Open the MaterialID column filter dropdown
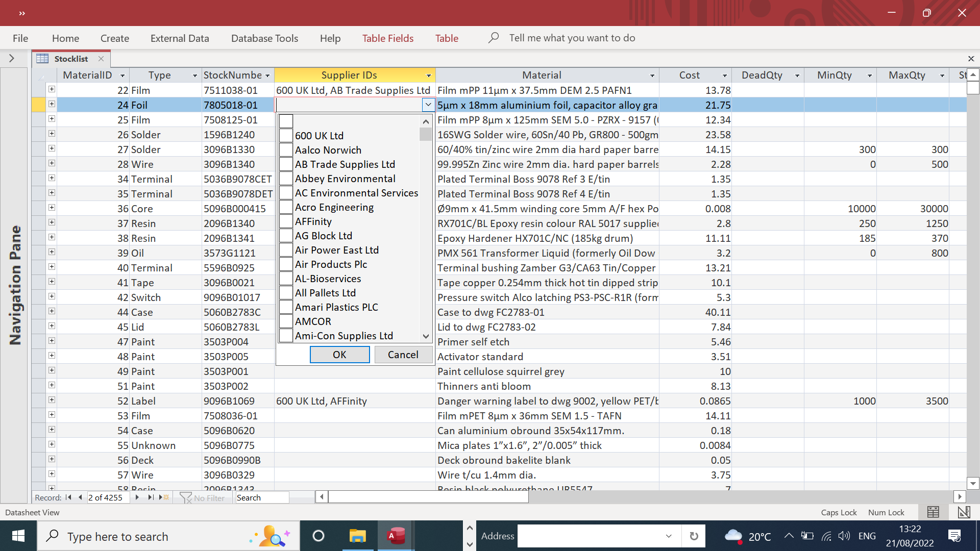980x551 pixels. tap(122, 76)
